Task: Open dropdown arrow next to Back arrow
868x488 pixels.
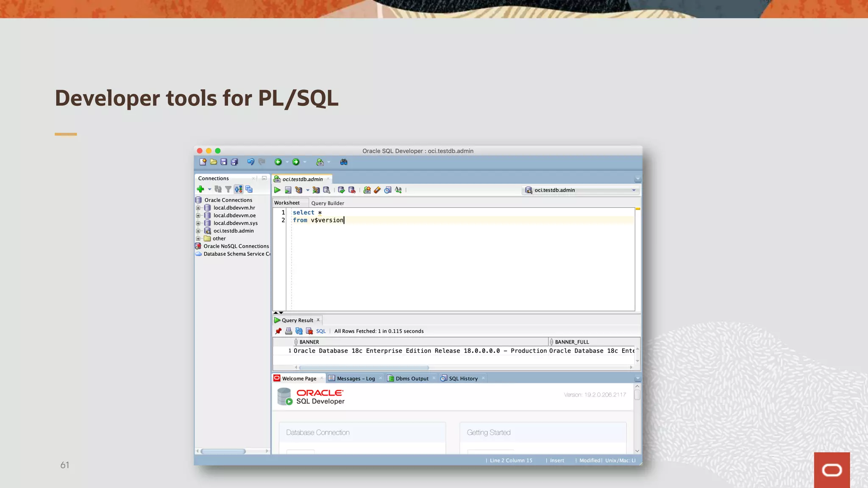Action: pos(287,162)
